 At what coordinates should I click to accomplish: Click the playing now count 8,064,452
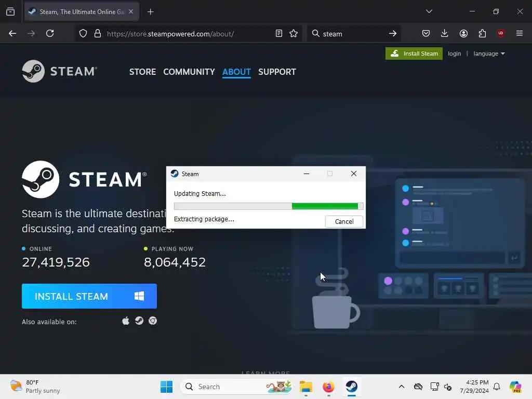pos(175,262)
